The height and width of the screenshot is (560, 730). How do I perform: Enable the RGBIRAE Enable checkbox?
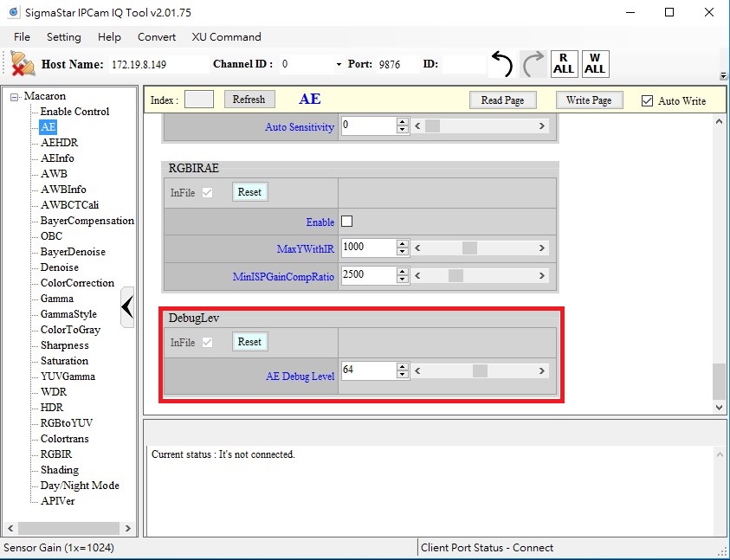347,222
